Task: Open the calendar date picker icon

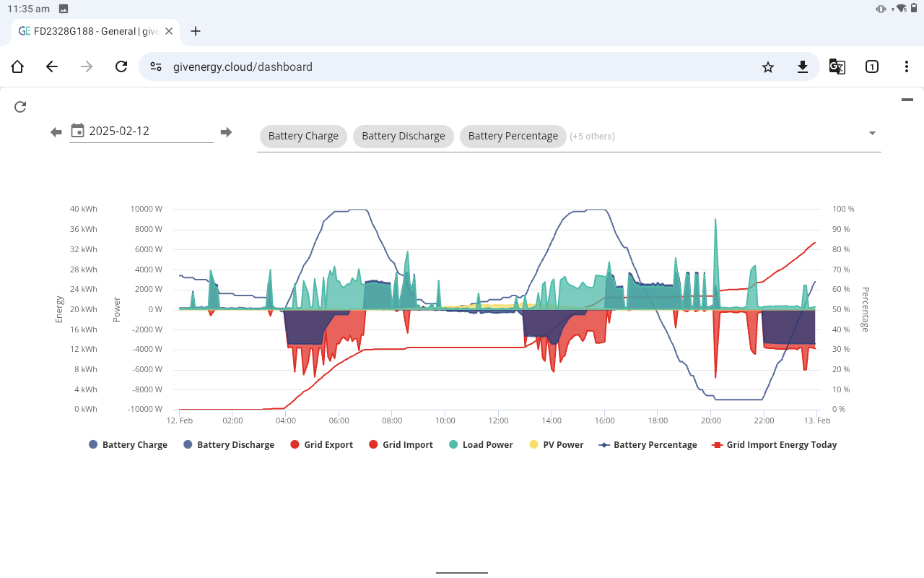Action: (78, 131)
